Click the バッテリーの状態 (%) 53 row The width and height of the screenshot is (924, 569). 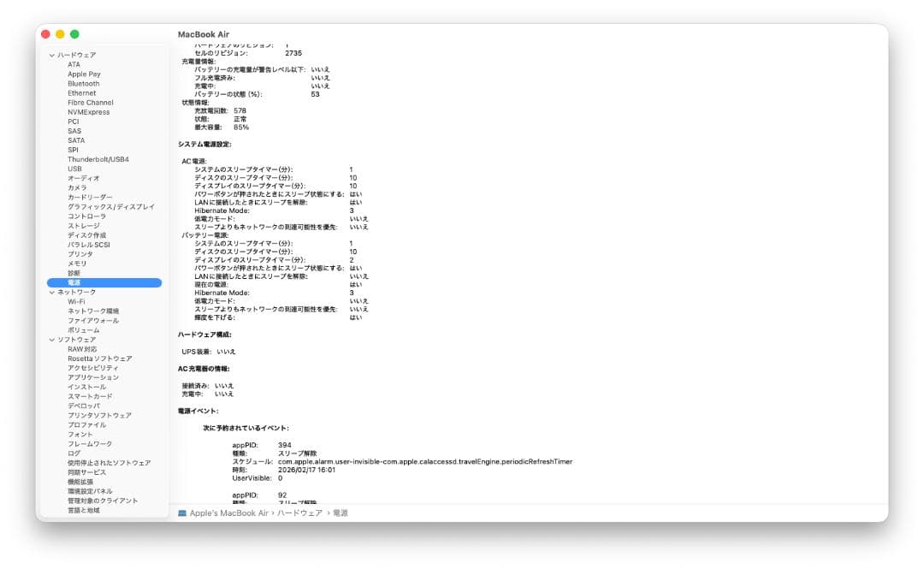coord(257,94)
